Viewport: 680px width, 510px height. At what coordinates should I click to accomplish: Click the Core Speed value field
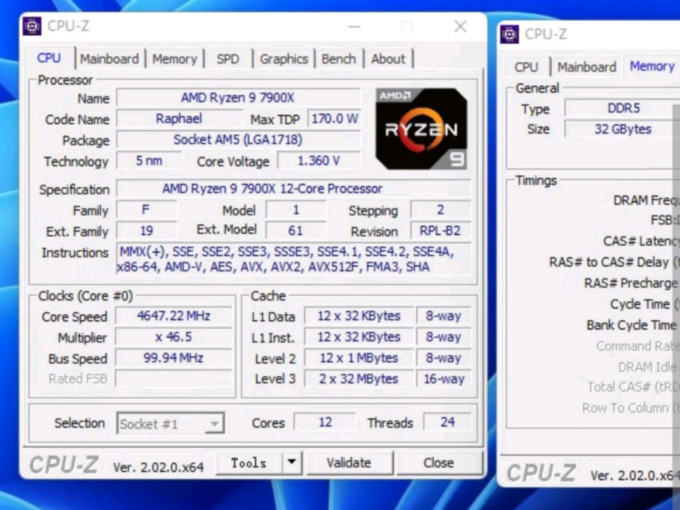(173, 316)
